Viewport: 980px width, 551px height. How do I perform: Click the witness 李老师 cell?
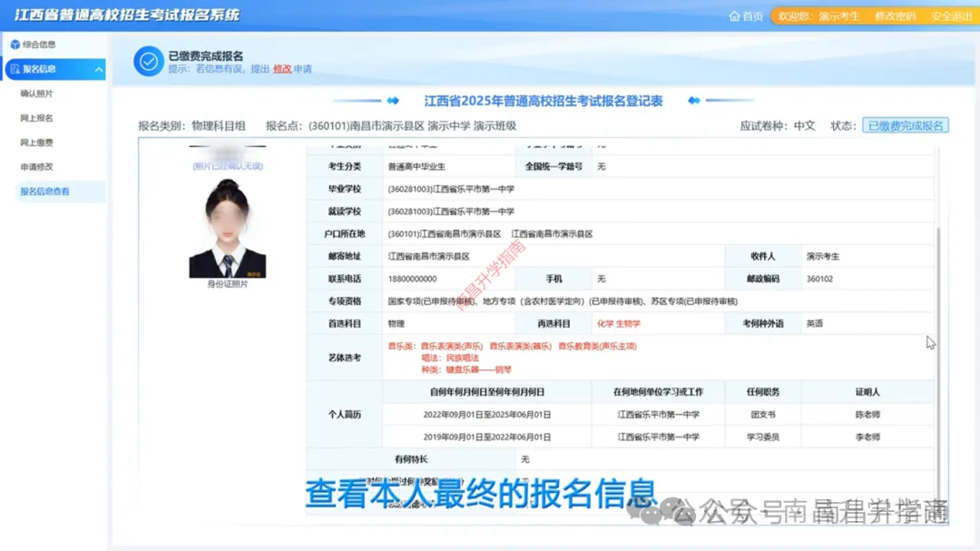click(x=867, y=438)
